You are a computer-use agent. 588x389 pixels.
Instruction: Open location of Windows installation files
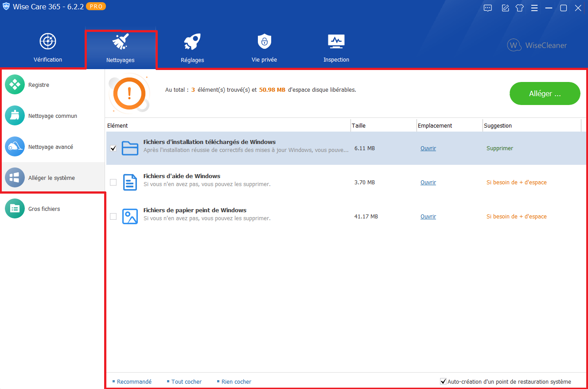(428, 148)
